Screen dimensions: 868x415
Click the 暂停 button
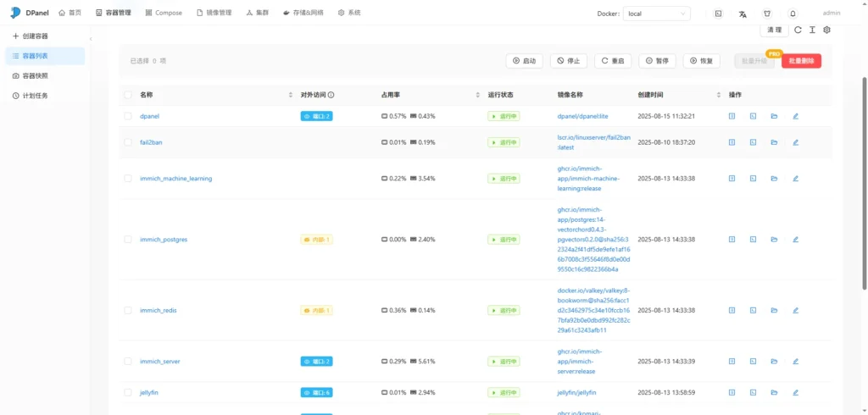point(657,61)
